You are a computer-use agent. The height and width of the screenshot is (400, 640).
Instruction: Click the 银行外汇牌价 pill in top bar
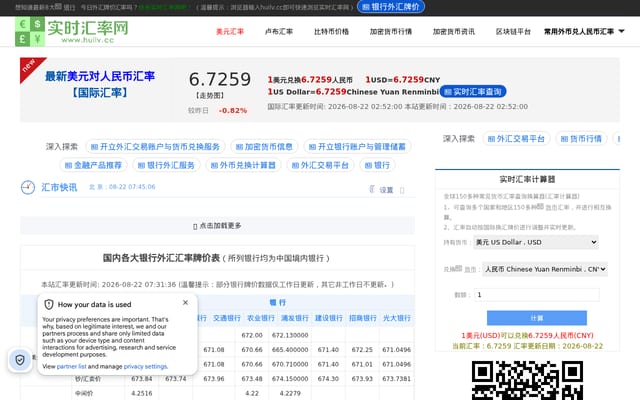[x=391, y=7]
